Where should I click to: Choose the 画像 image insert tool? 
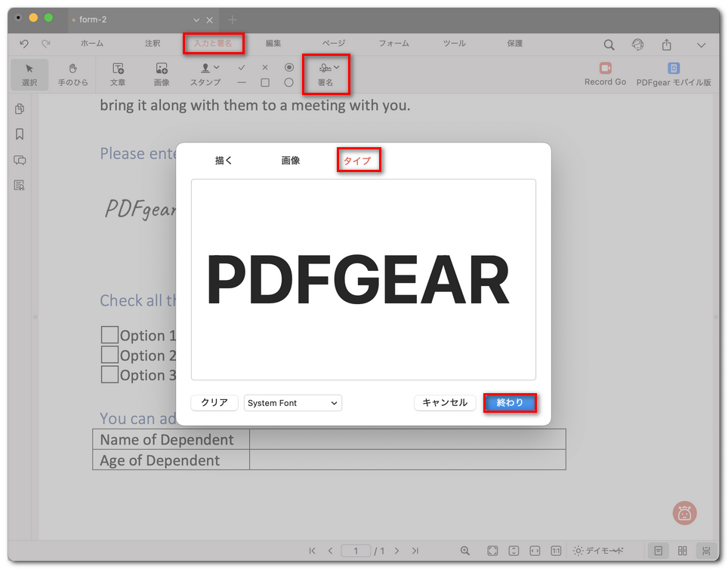coord(162,75)
